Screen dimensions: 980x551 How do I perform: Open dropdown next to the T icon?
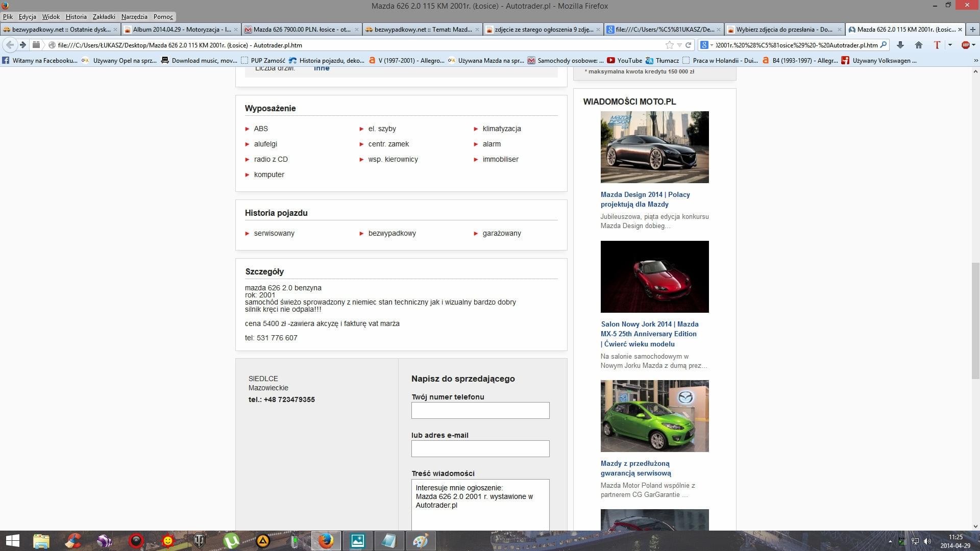[x=950, y=45]
